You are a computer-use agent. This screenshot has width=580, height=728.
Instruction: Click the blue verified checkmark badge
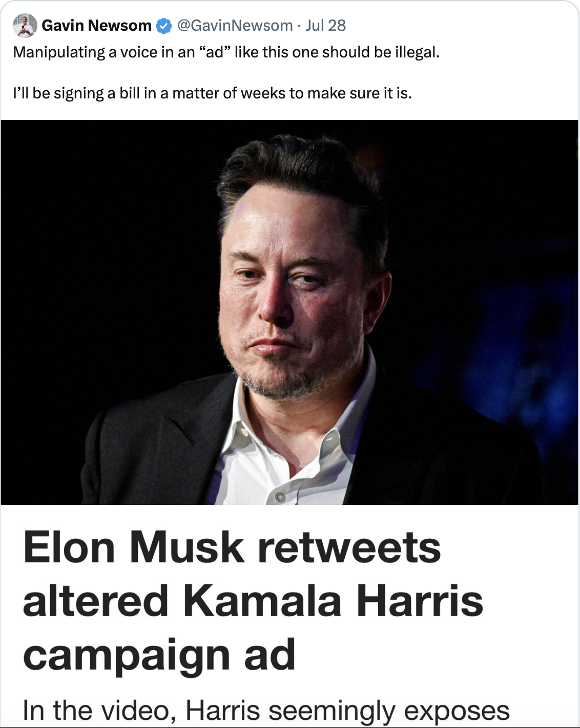pyautogui.click(x=163, y=26)
